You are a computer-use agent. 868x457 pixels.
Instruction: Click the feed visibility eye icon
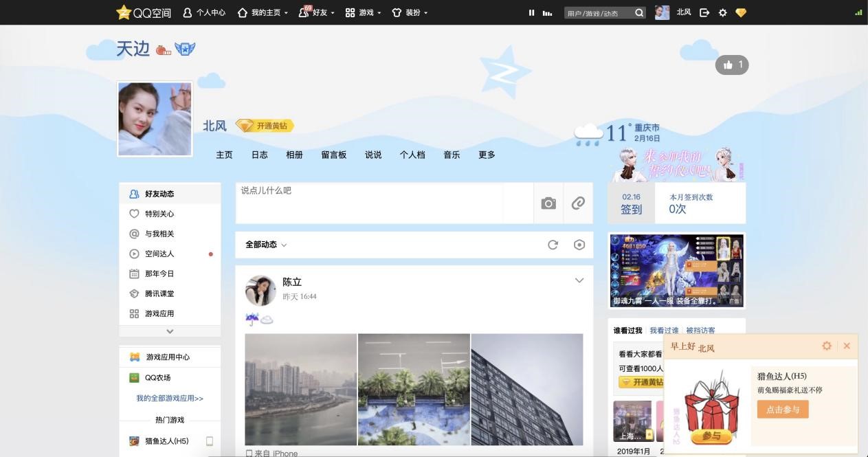point(579,244)
